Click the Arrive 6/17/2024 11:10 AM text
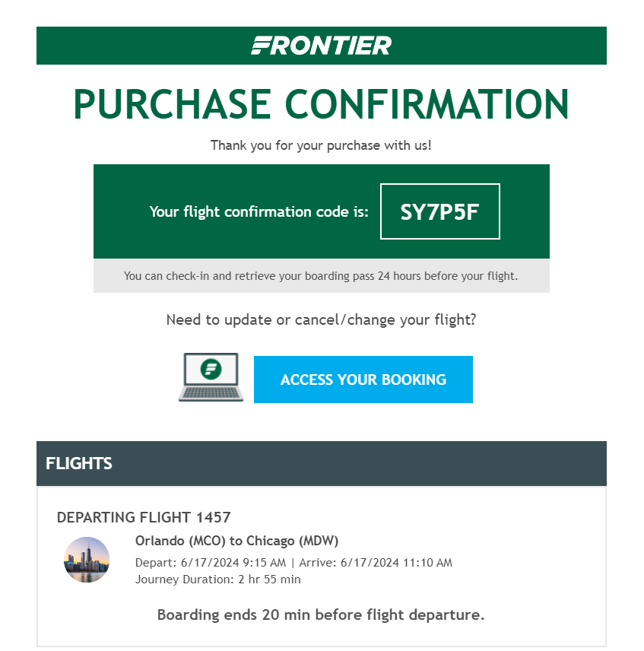Screen dimensions: 644x651 (376, 563)
